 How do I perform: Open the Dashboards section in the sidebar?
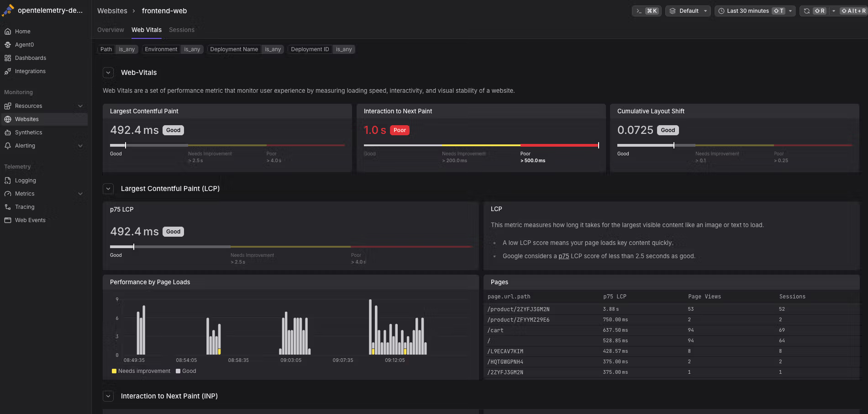(30, 58)
